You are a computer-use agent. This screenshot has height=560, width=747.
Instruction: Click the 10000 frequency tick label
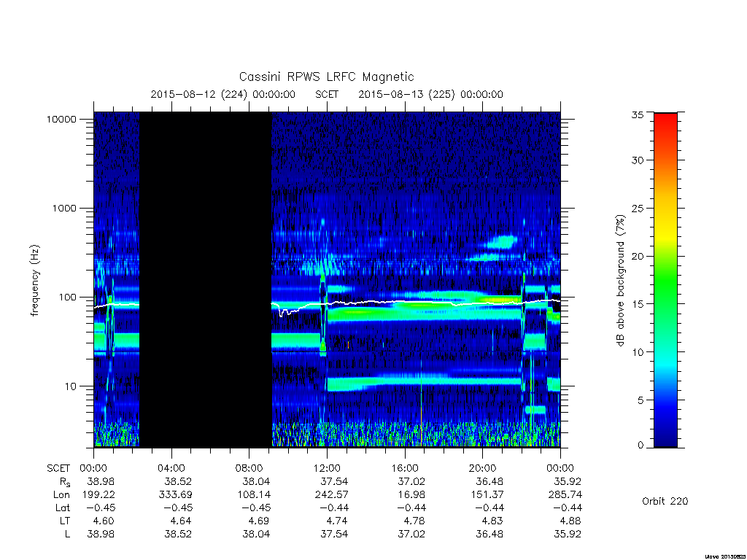(x=61, y=119)
